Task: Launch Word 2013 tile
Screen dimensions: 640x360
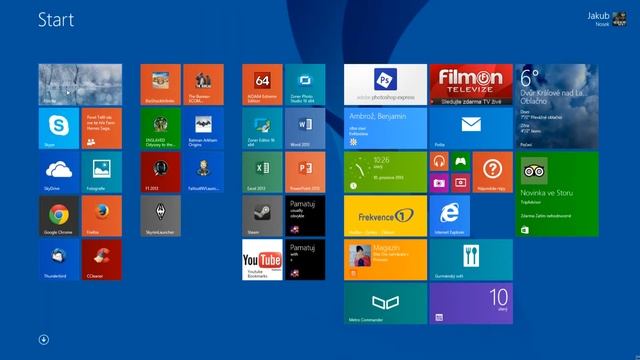Action: 305,128
